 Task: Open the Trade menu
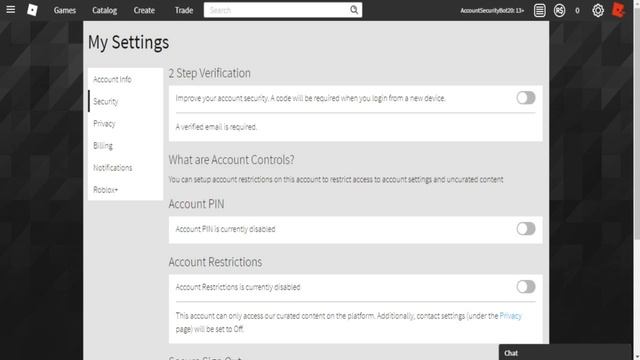point(184,10)
